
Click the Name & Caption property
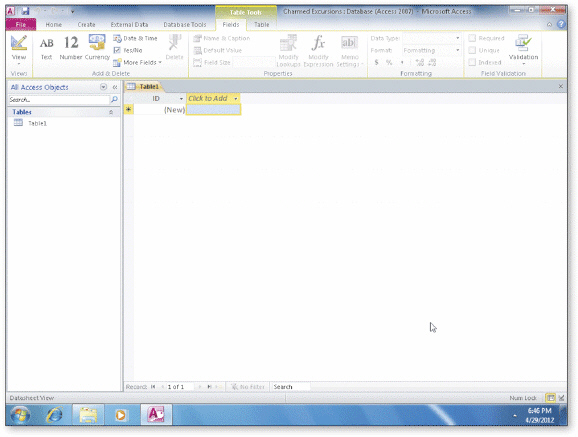pos(222,38)
